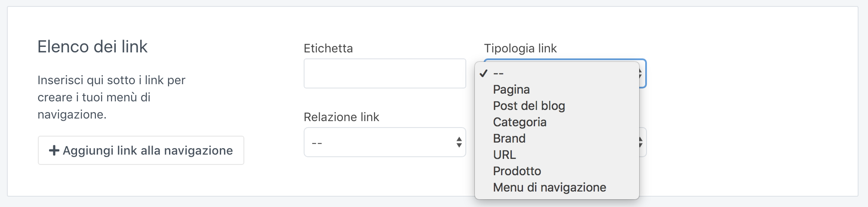Select Categoria in the dropdown list
Viewport: 868px width, 207px height.
(520, 122)
